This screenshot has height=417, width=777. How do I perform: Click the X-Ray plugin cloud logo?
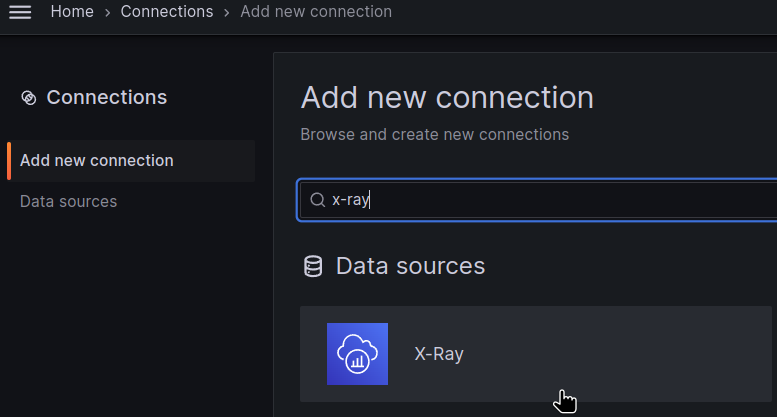pos(357,354)
